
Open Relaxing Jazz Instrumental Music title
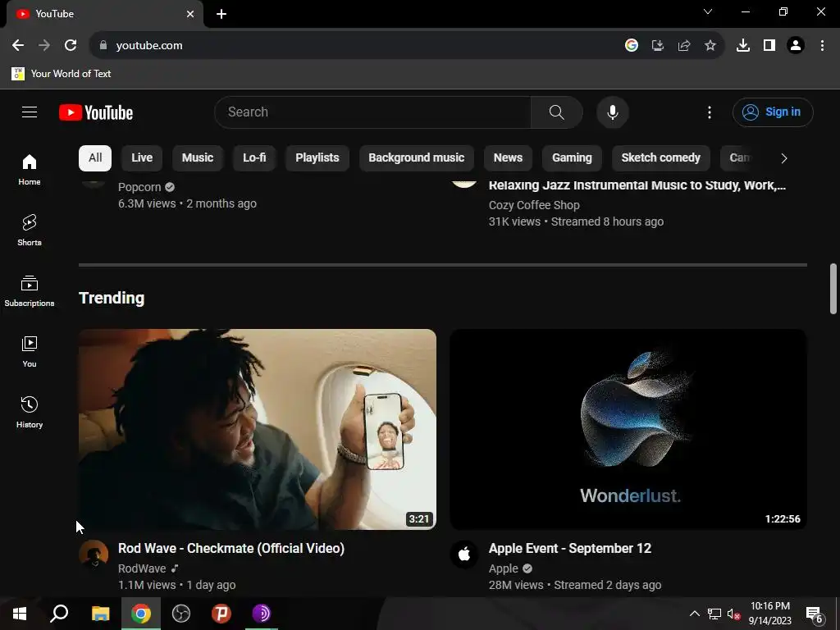coord(637,185)
